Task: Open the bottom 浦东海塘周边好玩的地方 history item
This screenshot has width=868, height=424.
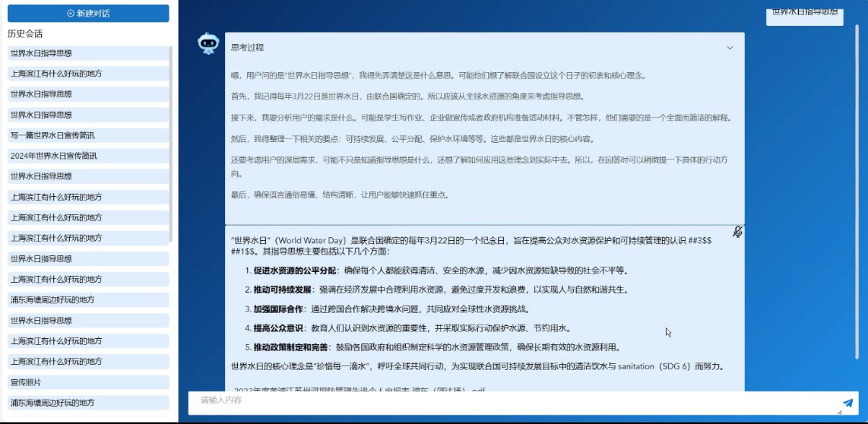Action: point(52,402)
